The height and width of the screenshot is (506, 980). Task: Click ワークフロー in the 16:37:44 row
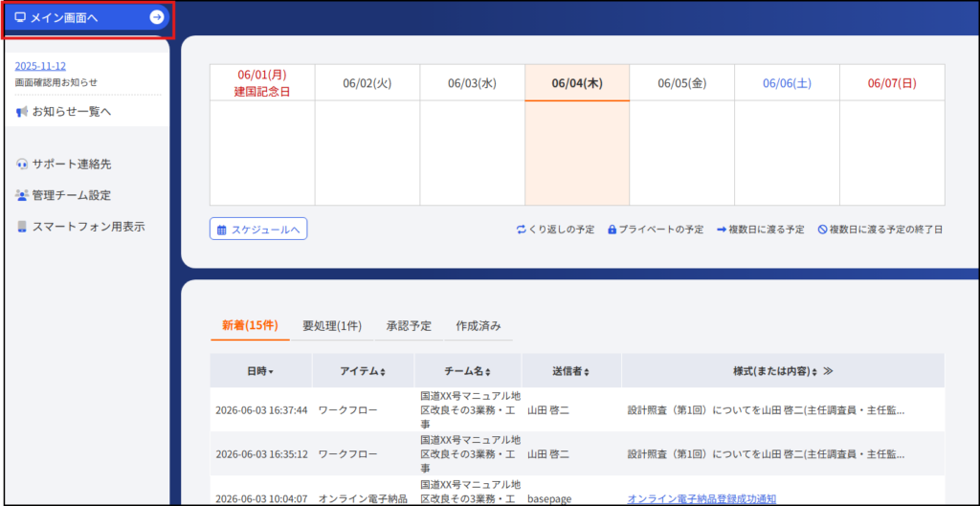[x=348, y=409]
